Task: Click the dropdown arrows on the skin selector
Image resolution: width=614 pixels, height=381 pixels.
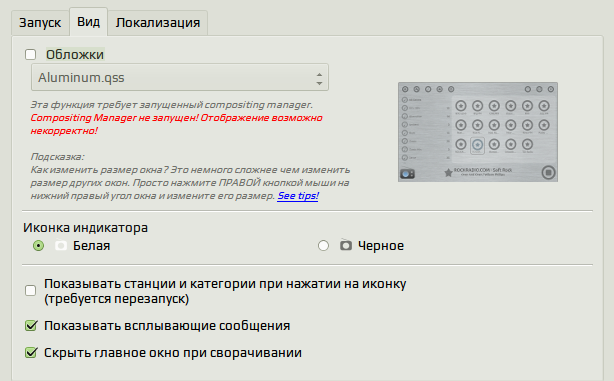Action: [x=319, y=78]
